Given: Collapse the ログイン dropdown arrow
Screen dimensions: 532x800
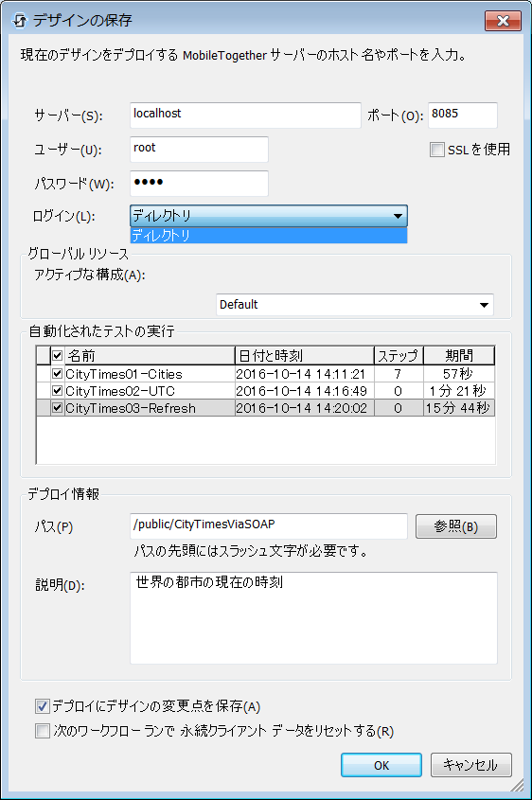Looking at the screenshot, I should (399, 216).
